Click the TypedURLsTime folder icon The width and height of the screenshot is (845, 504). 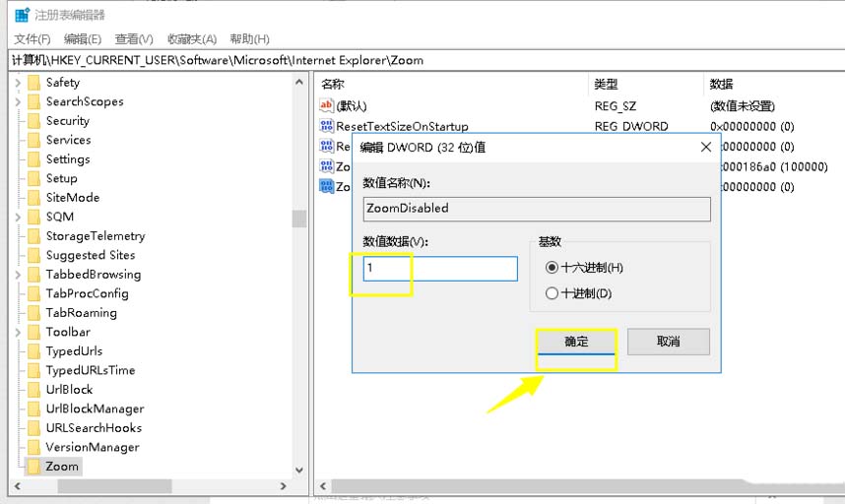click(x=33, y=370)
